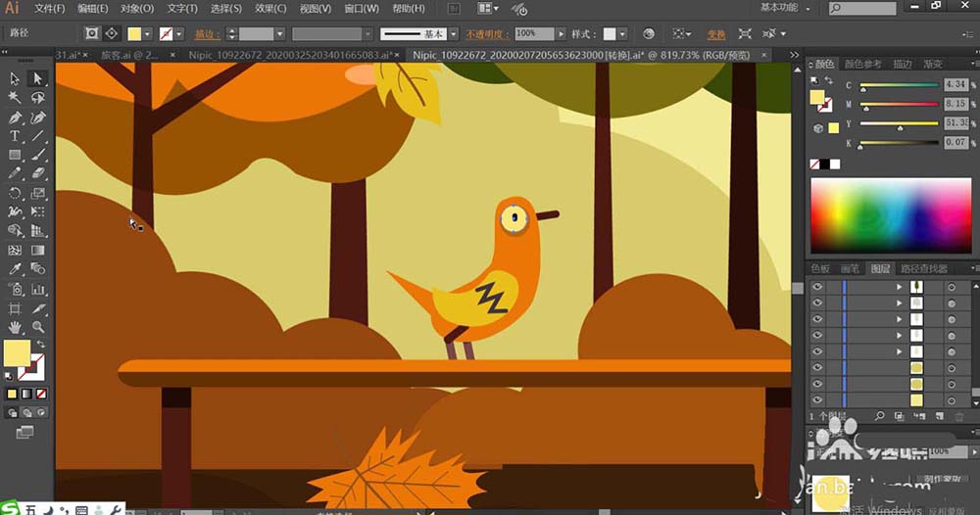Select the Selection tool (black arrow)
980x515 pixels.
point(15,78)
